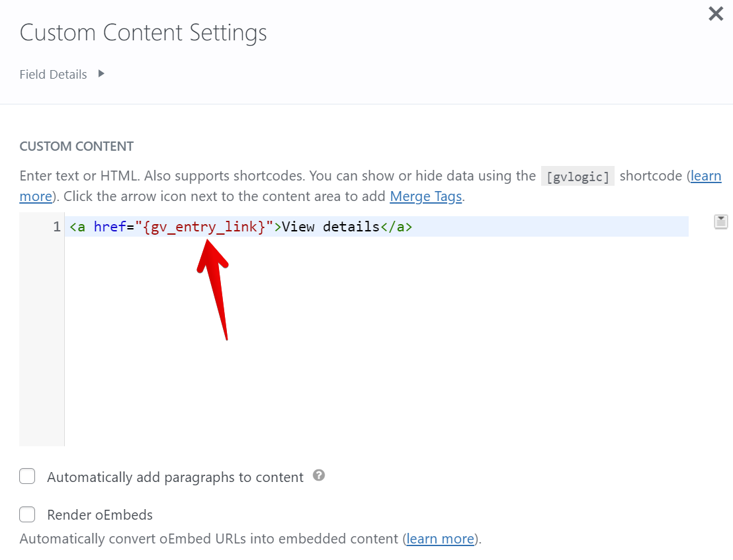Image resolution: width=733 pixels, height=560 pixels.
Task: Follow the Merge Tags link
Action: [425, 196]
